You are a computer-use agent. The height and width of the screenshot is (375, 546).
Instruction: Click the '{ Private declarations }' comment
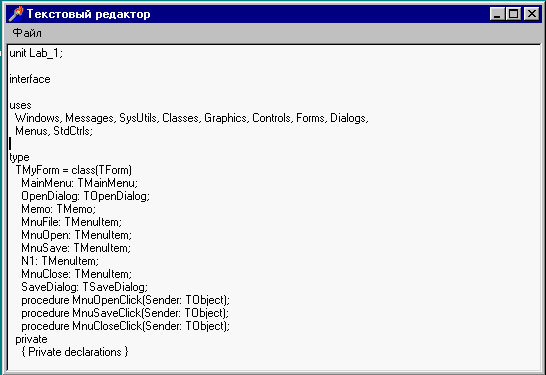[x=75, y=352]
